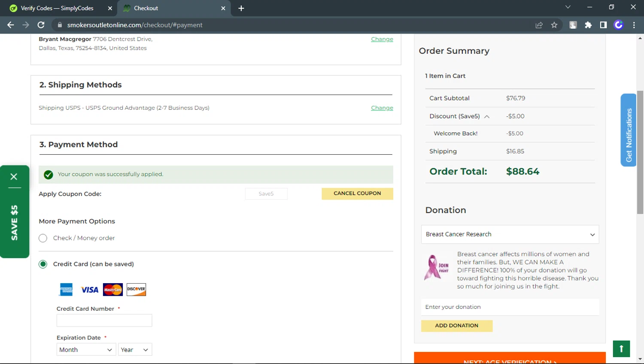Open the expiration Year dropdown

[x=135, y=350]
